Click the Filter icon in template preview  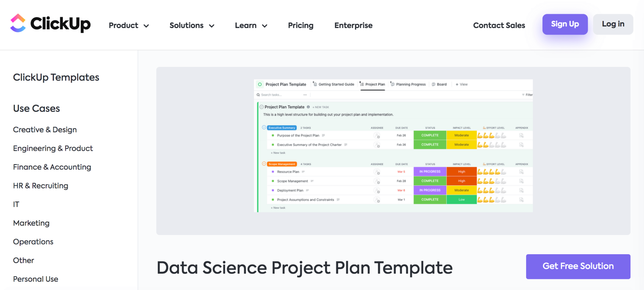pyautogui.click(x=523, y=95)
